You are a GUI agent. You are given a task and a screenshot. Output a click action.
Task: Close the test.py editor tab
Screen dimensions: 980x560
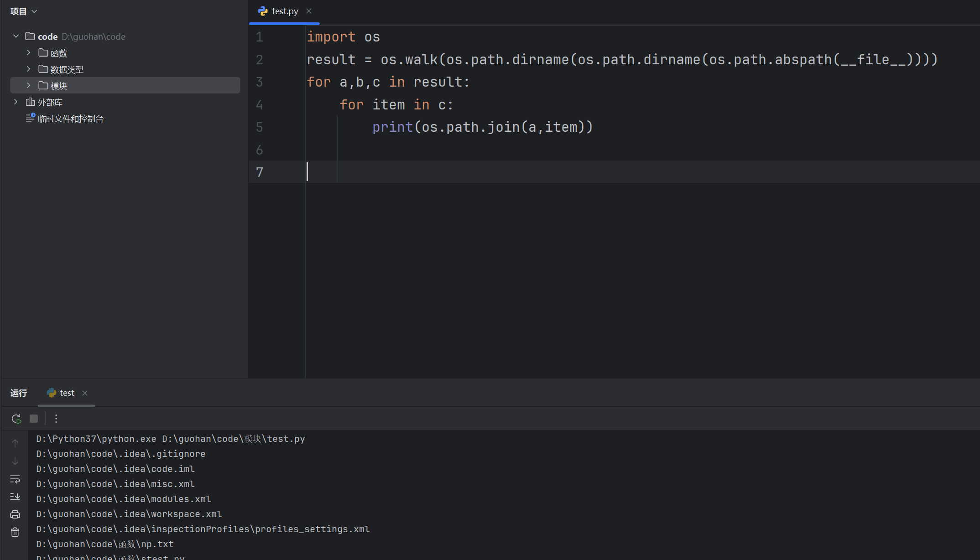tap(309, 11)
